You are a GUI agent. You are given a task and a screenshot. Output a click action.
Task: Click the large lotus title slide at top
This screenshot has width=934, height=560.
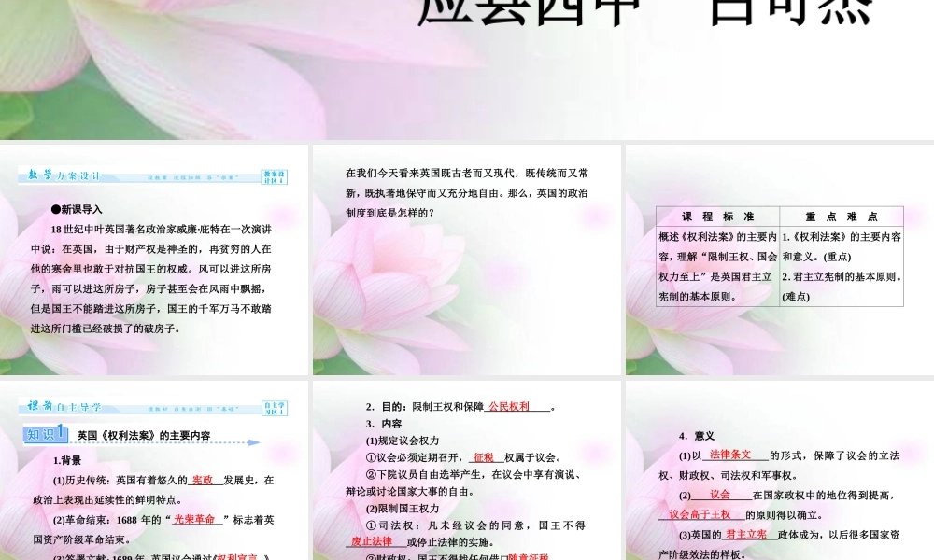point(467,70)
